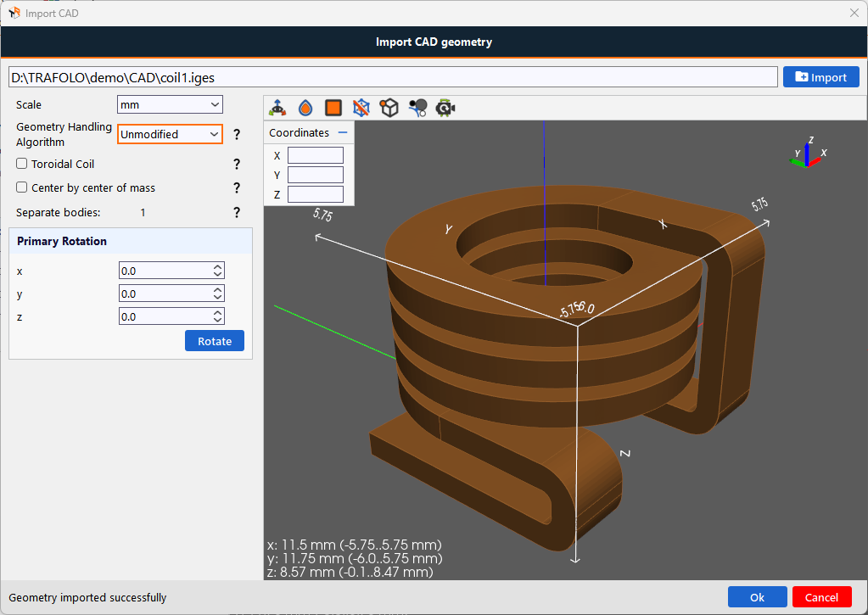Increase the rotation y value
868x615 pixels.
point(217,289)
